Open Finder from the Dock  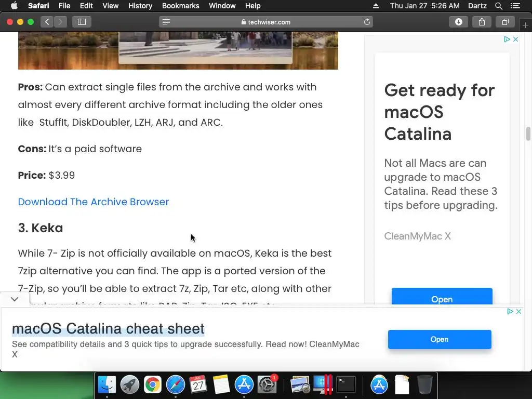(107, 385)
